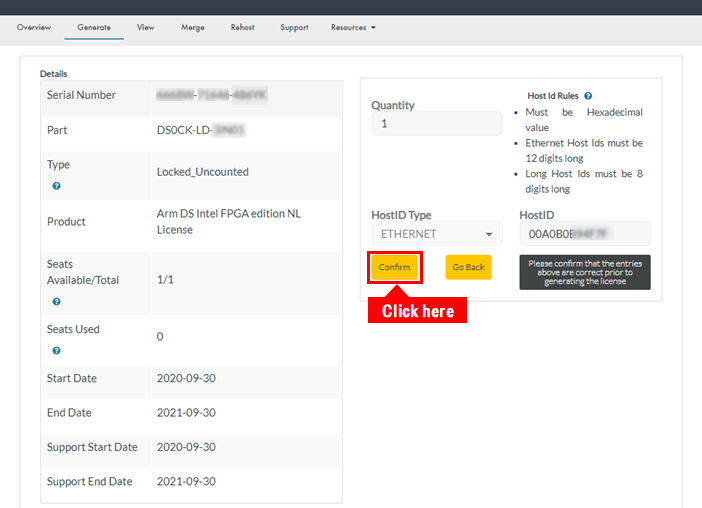This screenshot has width=702, height=508.
Task: Click the blurred Serial Number value
Action: point(211,95)
